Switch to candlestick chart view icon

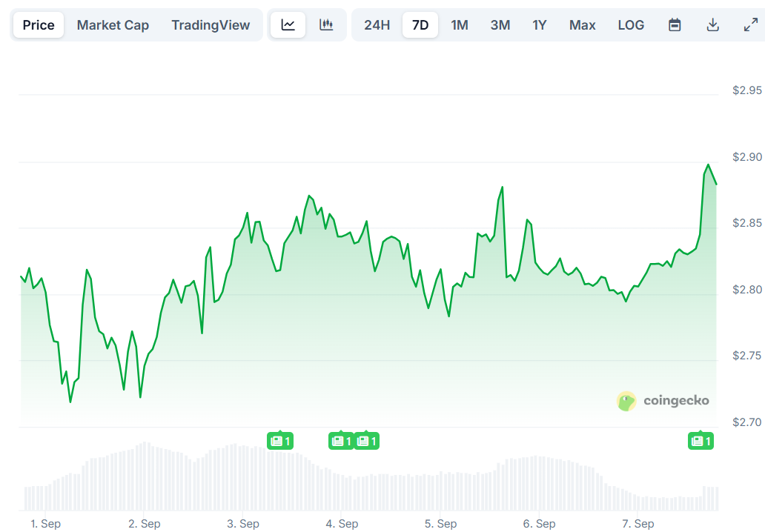point(326,25)
